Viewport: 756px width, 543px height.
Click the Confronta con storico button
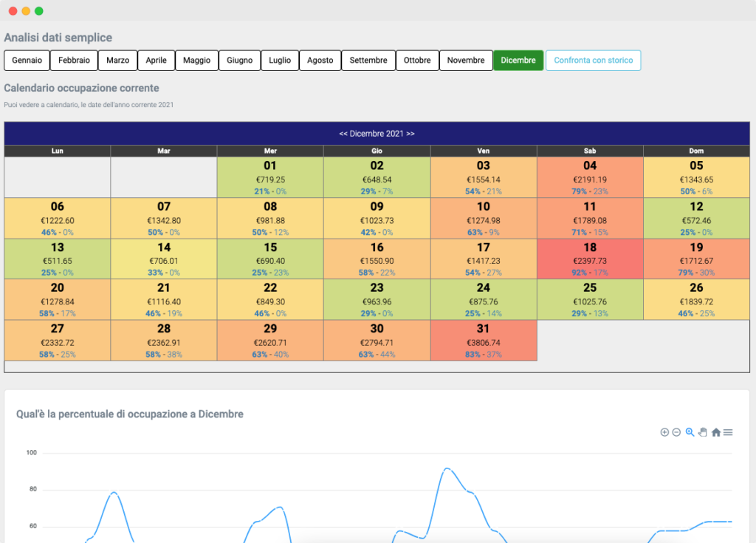593,61
